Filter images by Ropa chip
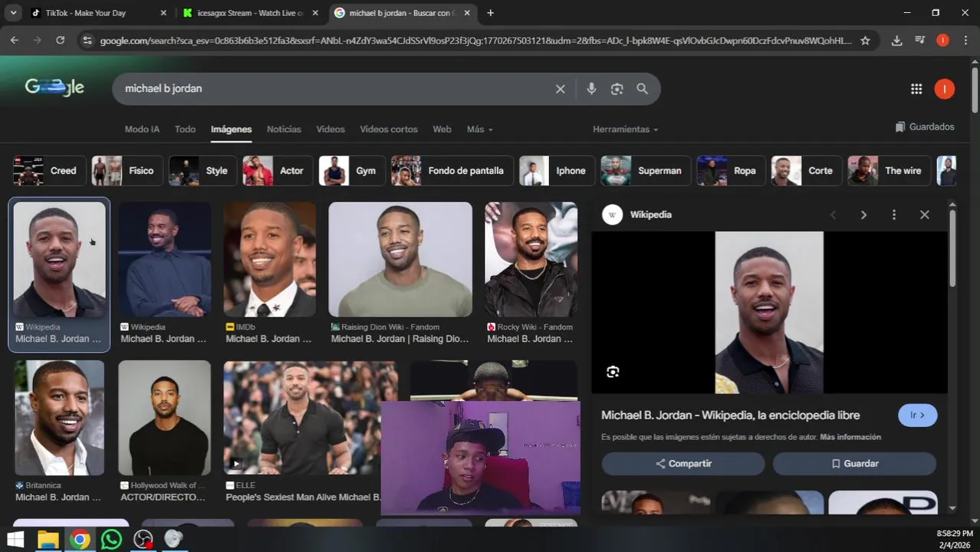 pos(731,171)
